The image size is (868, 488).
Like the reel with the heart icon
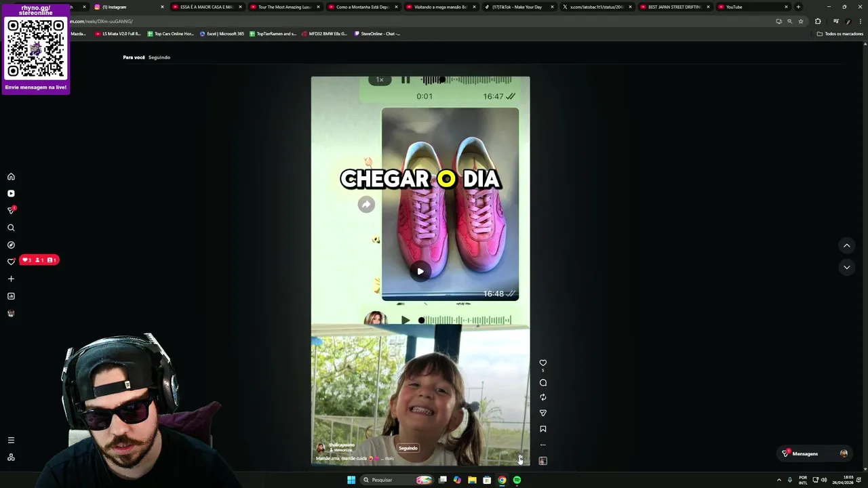click(x=542, y=363)
